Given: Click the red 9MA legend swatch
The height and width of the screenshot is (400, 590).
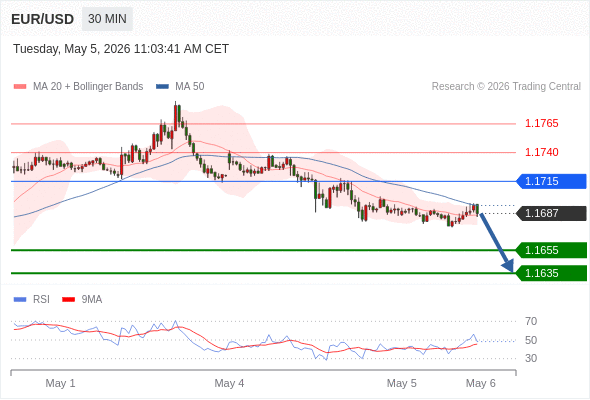Looking at the screenshot, I should point(68,300).
